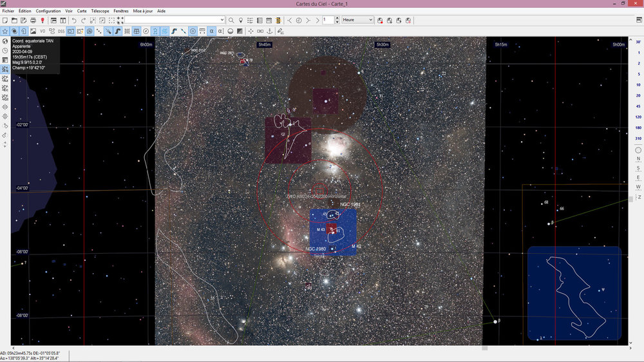This screenshot has height=362, width=644.
Task: Open the Fenêtres menu
Action: pyautogui.click(x=121, y=11)
